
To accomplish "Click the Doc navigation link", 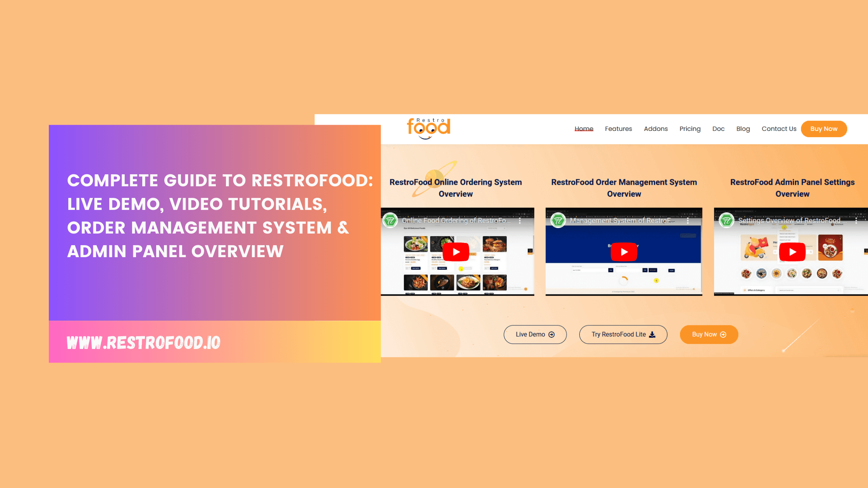I will 718,129.
